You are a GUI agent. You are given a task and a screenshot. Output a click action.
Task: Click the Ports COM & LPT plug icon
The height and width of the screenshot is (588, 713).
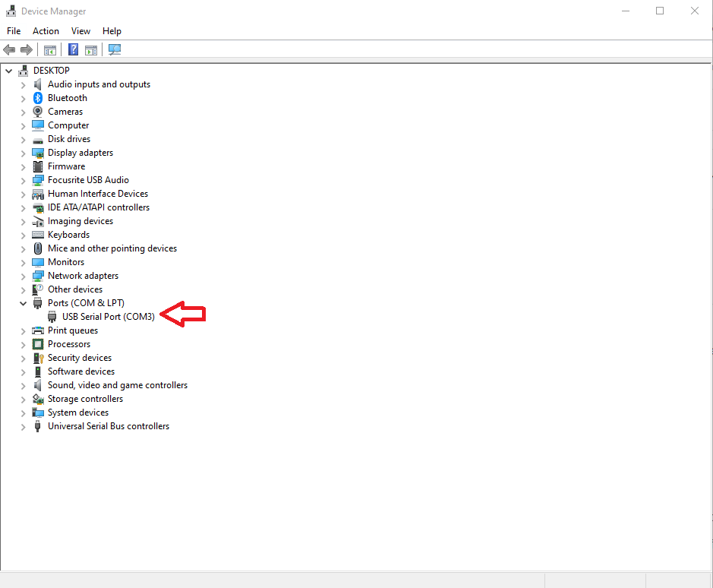[x=38, y=303]
